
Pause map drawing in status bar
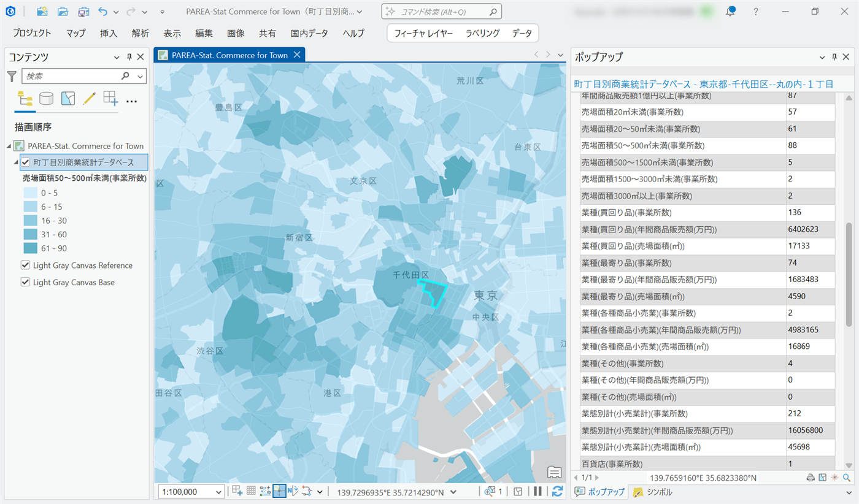[x=537, y=491]
